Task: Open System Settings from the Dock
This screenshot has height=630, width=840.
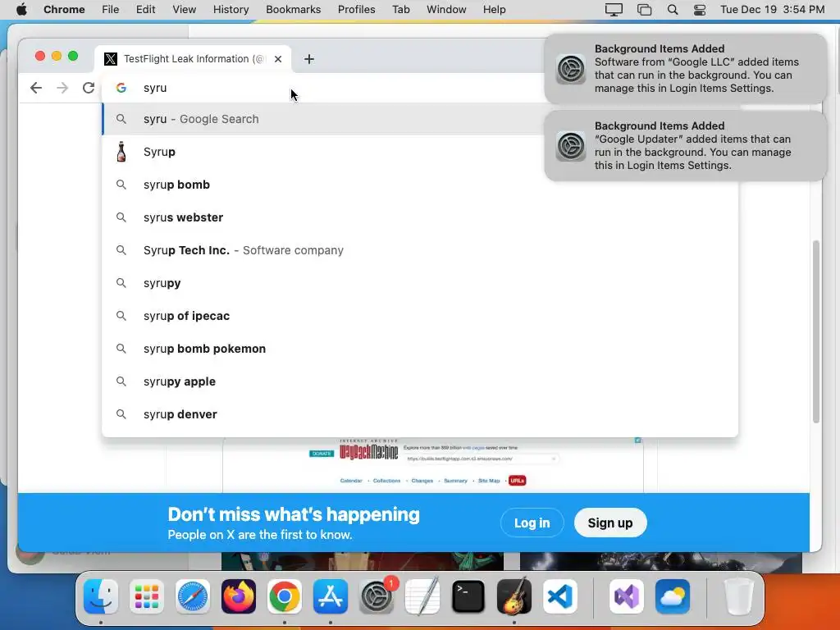Action: (377, 596)
